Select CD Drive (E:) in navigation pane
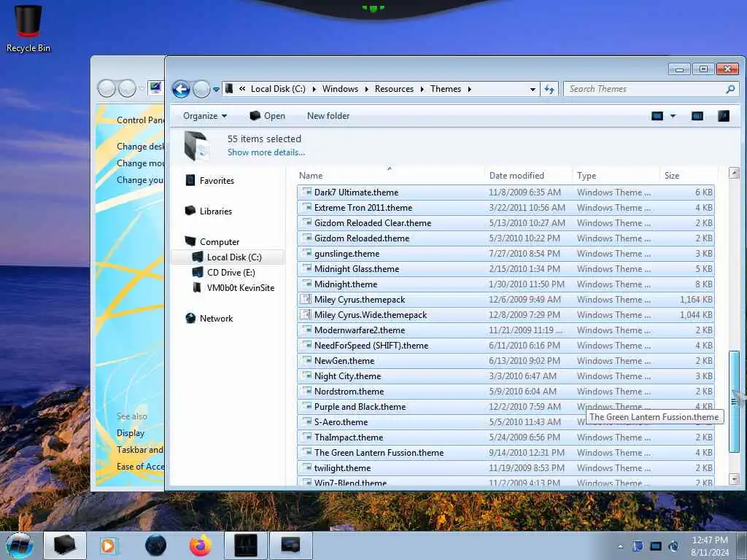This screenshot has height=560, width=747. click(231, 273)
